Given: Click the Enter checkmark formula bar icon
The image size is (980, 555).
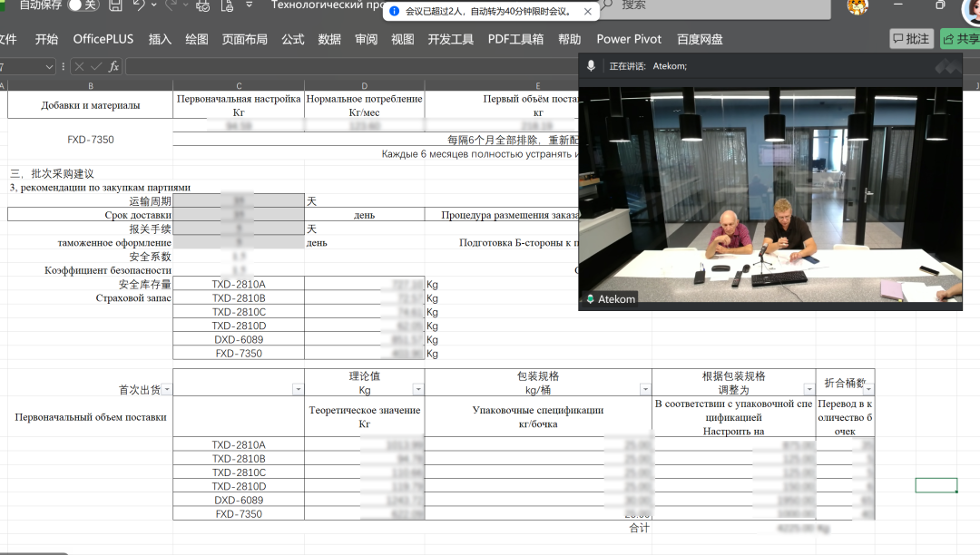Looking at the screenshot, I should pos(96,66).
